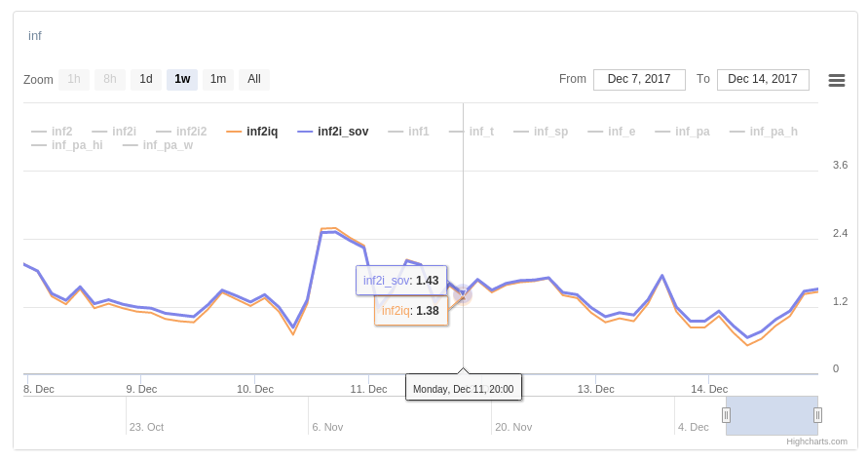Click the From date input field
Viewport: 868px width, 461px height.
point(638,80)
